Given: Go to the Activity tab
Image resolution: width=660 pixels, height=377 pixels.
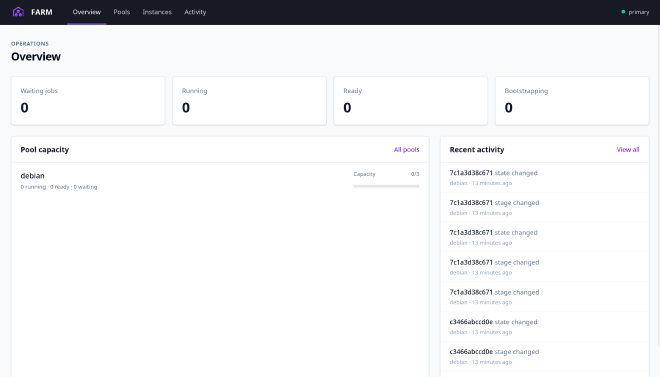Looking at the screenshot, I should (195, 12).
